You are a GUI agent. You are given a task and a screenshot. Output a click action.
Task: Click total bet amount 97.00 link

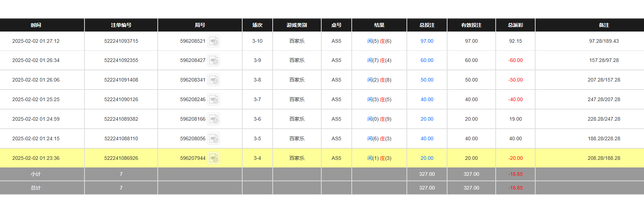[x=427, y=41]
